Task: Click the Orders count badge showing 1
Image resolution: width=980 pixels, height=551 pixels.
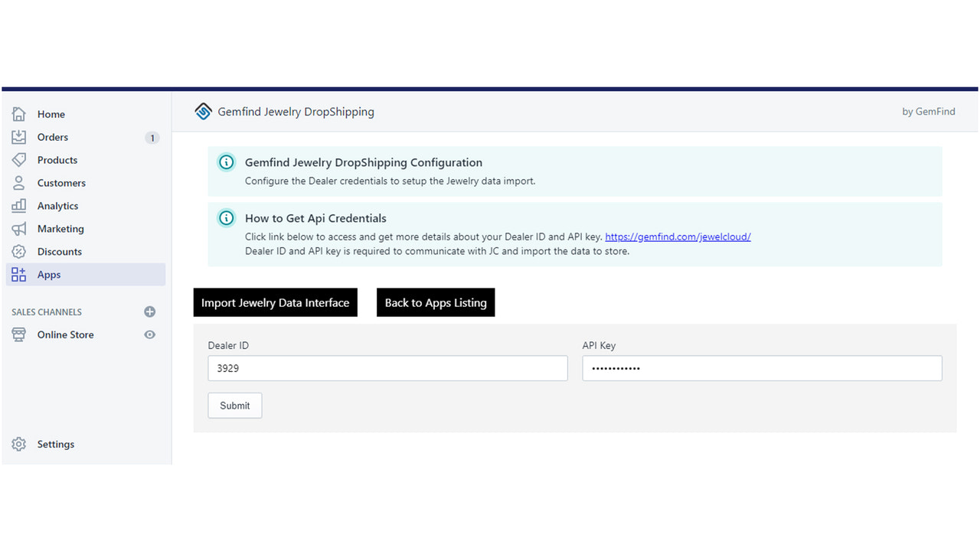Action: click(152, 138)
